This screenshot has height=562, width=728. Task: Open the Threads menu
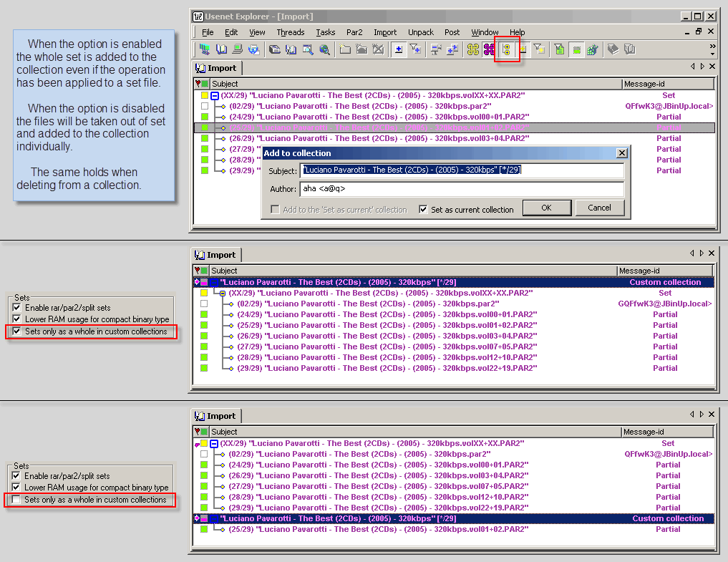tap(291, 32)
